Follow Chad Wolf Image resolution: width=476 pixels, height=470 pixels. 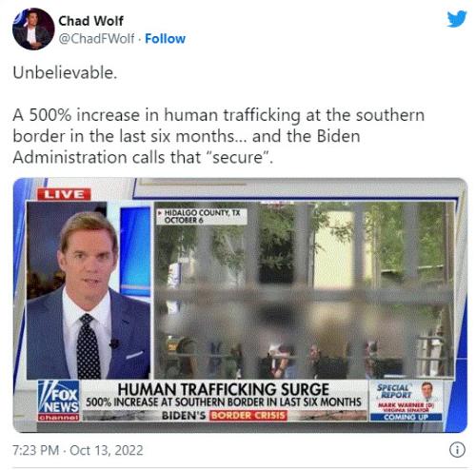click(x=165, y=39)
